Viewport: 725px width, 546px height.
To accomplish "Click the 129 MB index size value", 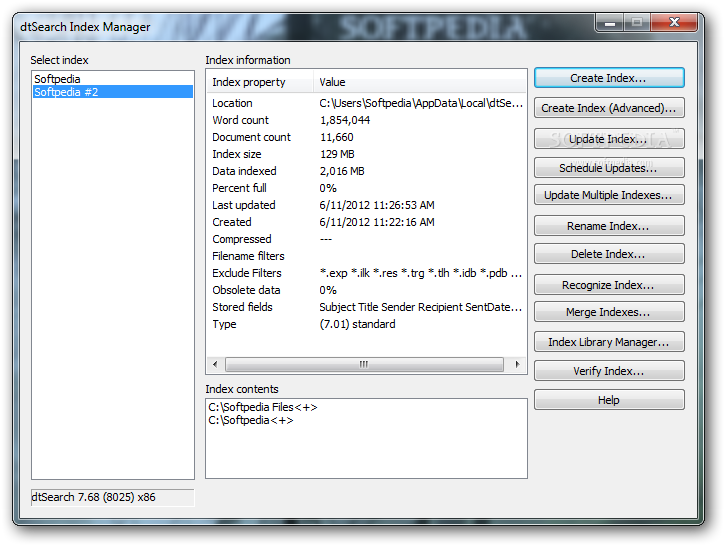I will coord(337,154).
